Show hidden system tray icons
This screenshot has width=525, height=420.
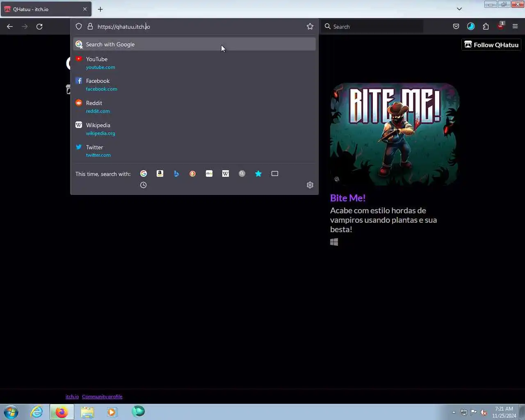454,412
